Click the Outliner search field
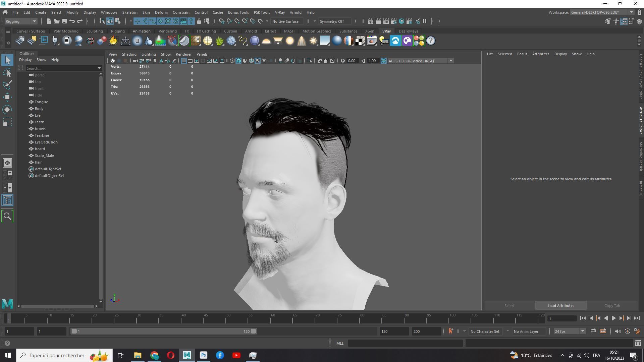Image resolution: width=644 pixels, height=362 pixels. coord(61,68)
